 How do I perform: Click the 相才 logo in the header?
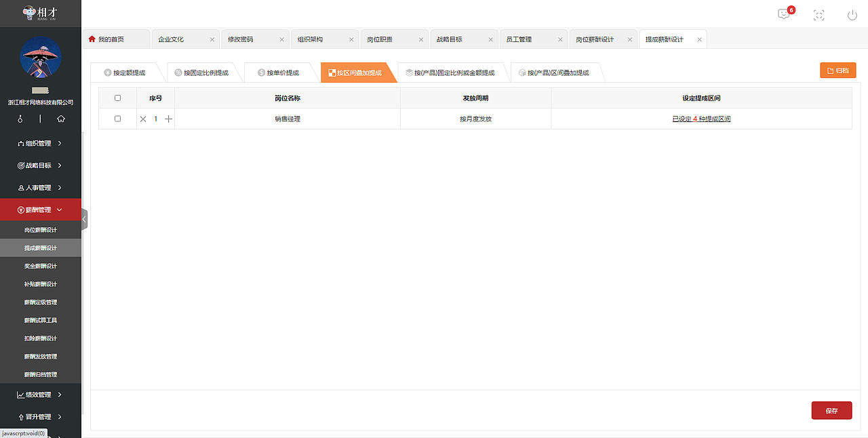tap(40, 13)
